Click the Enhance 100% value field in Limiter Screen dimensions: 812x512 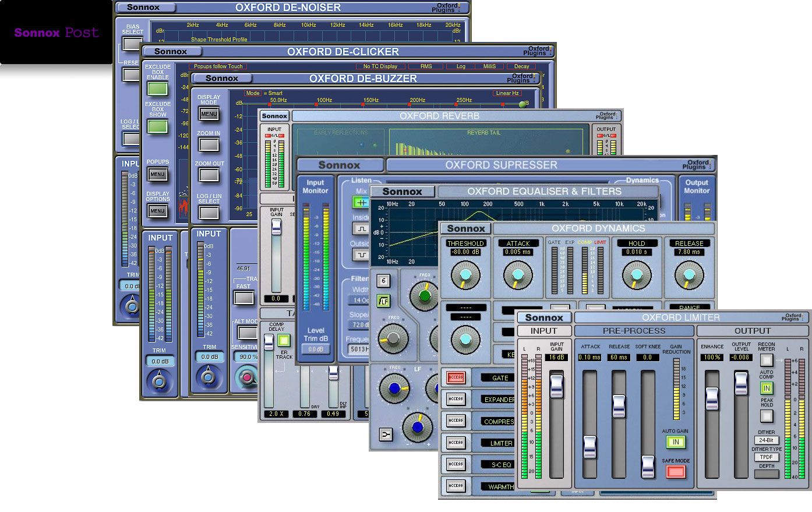coord(712,357)
